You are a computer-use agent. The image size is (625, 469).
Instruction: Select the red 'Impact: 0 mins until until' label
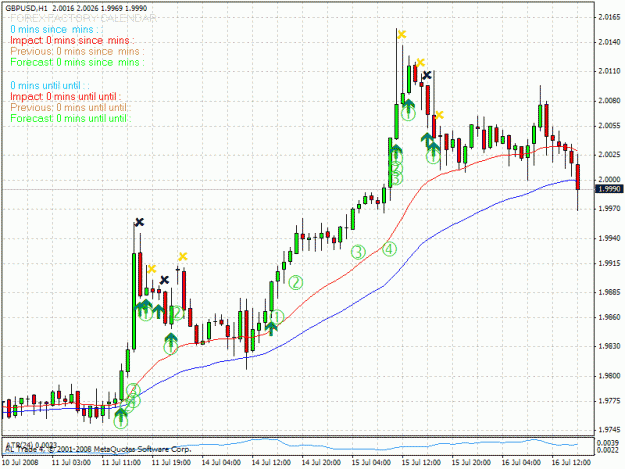[65, 97]
